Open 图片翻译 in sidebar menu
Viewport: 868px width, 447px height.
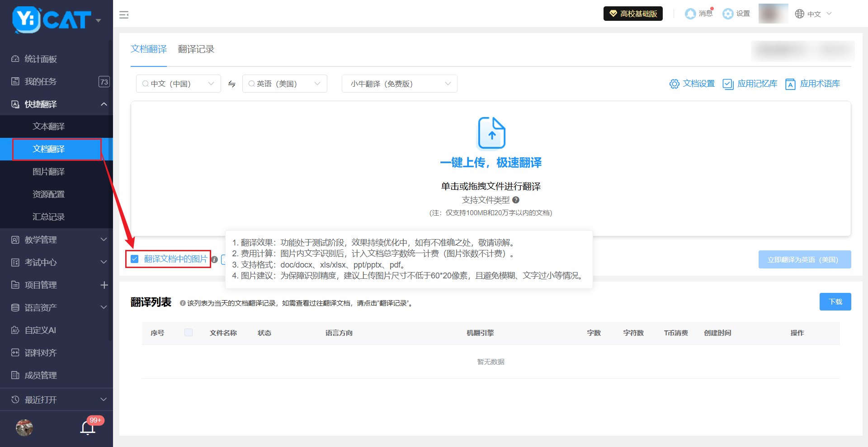click(49, 172)
